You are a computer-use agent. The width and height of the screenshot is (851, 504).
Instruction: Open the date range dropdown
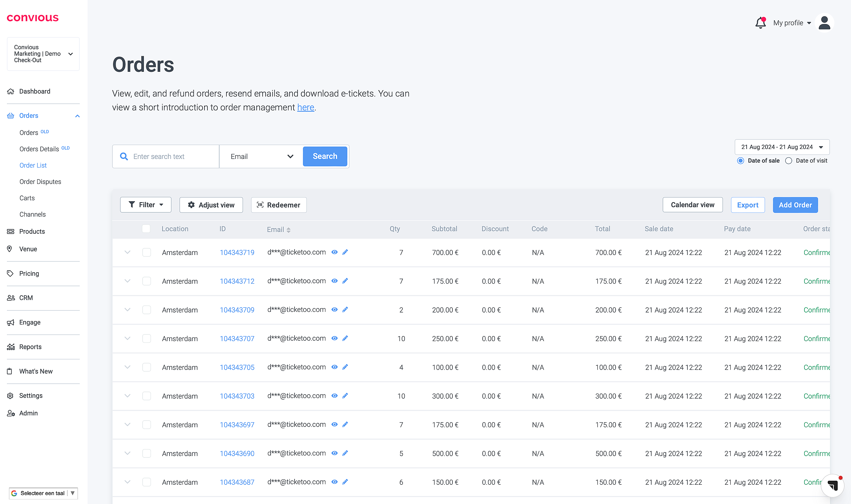point(782,147)
